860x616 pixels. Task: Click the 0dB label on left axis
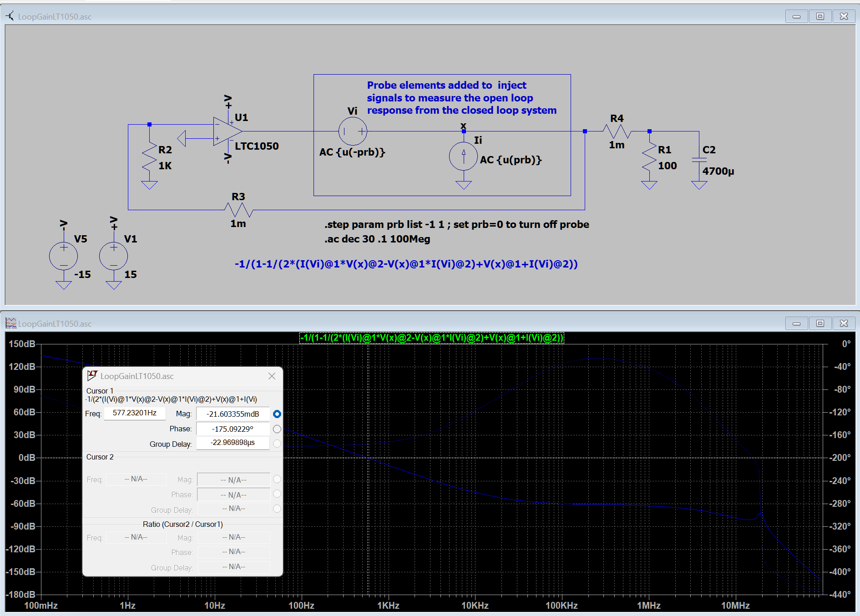click(x=27, y=457)
